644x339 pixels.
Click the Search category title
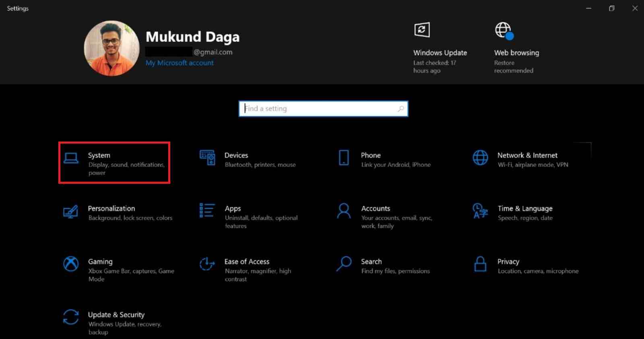point(371,261)
